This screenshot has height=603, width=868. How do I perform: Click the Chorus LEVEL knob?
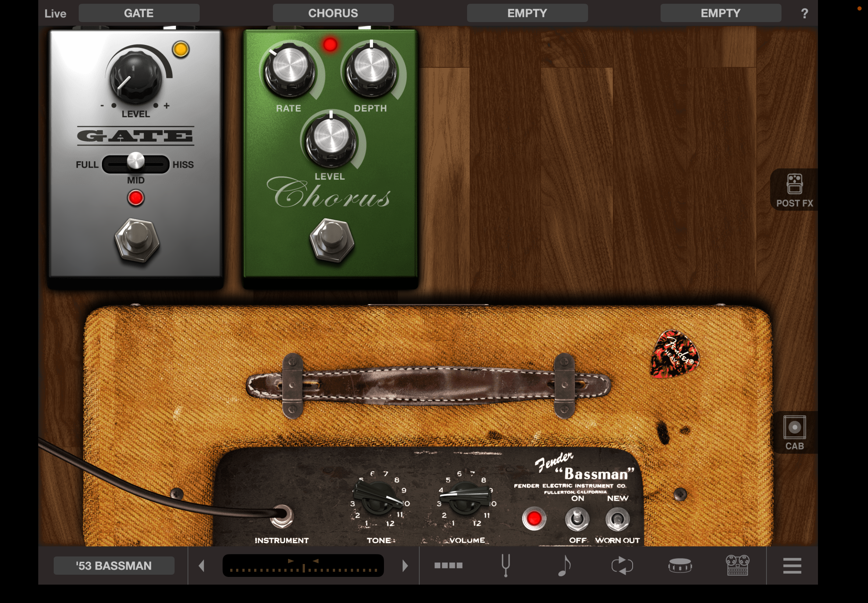point(331,140)
